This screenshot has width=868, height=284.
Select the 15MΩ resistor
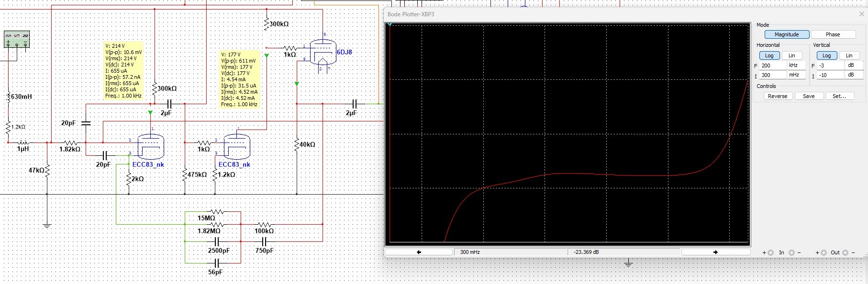coord(217,211)
